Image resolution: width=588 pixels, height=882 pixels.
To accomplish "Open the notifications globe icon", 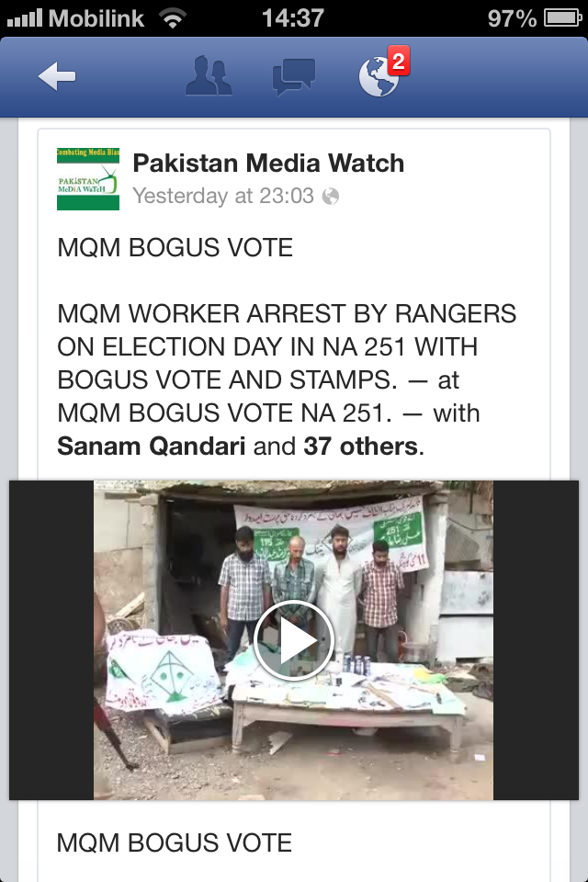I will [x=379, y=77].
